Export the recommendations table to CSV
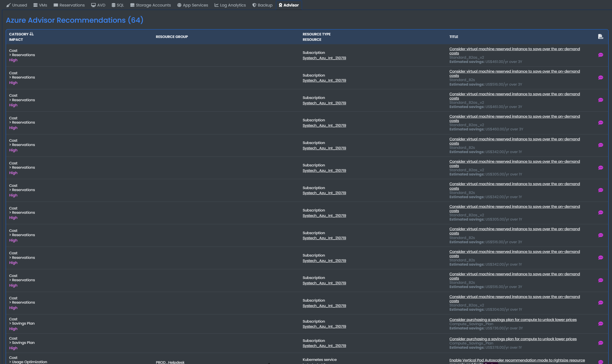This screenshot has height=364, width=612. click(600, 37)
